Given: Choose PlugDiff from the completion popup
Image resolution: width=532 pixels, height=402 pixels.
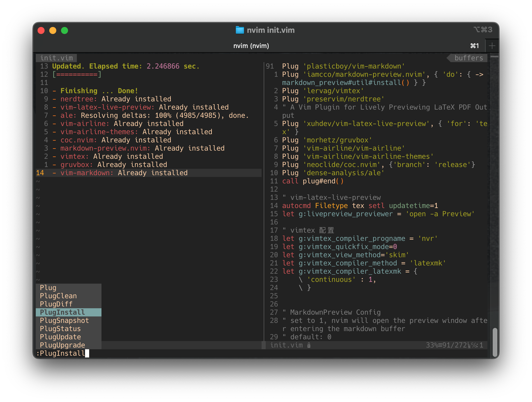Looking at the screenshot, I should tap(56, 304).
